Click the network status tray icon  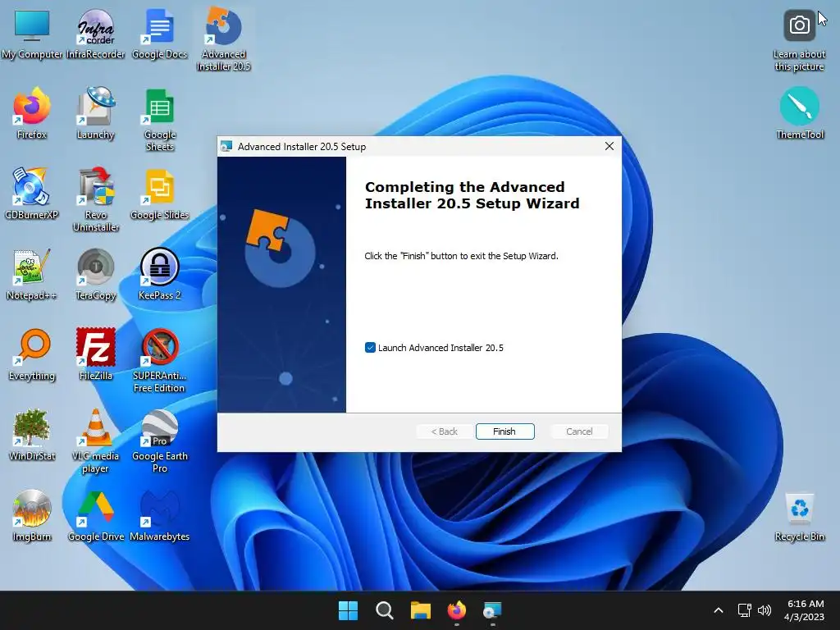click(744, 610)
